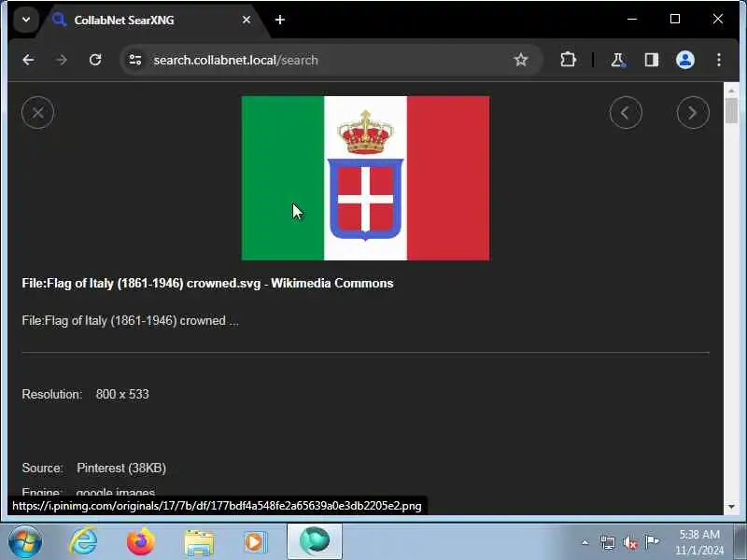Click the muted volume tray icon
The width and height of the screenshot is (747, 560).
[629, 542]
